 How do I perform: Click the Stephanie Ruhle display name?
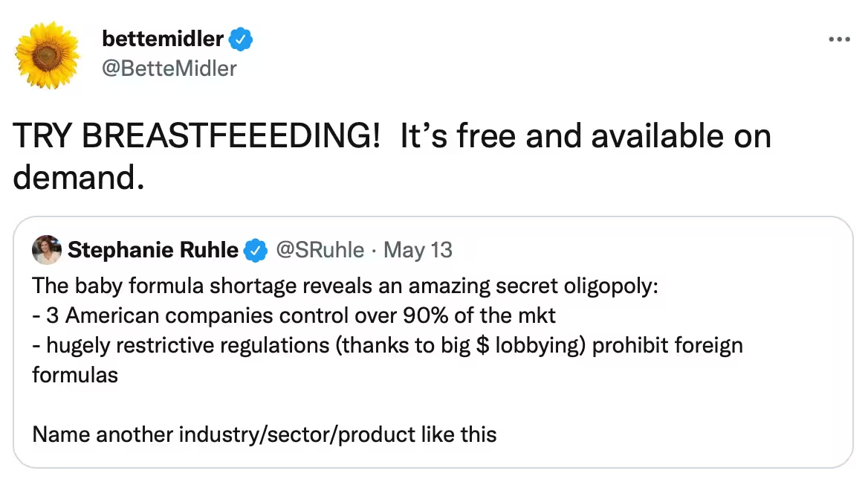pos(153,250)
